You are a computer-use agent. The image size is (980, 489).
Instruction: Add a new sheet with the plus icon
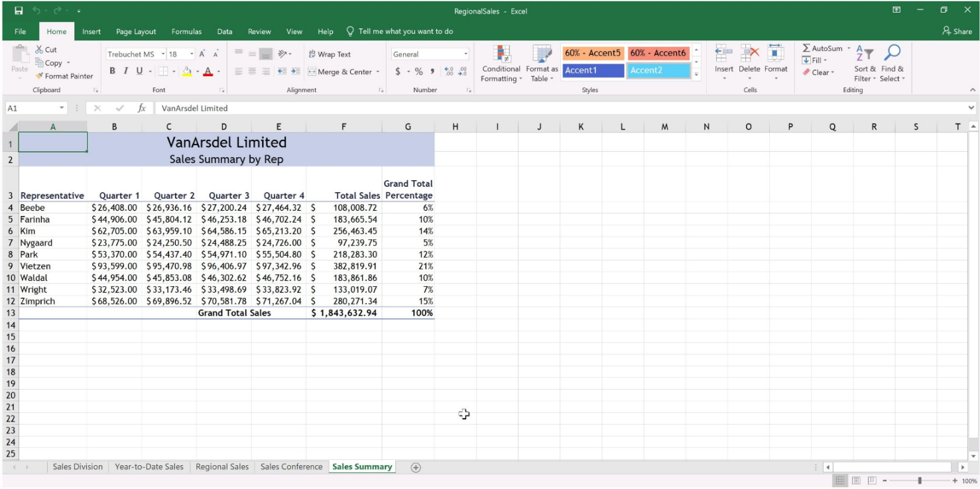(x=416, y=467)
